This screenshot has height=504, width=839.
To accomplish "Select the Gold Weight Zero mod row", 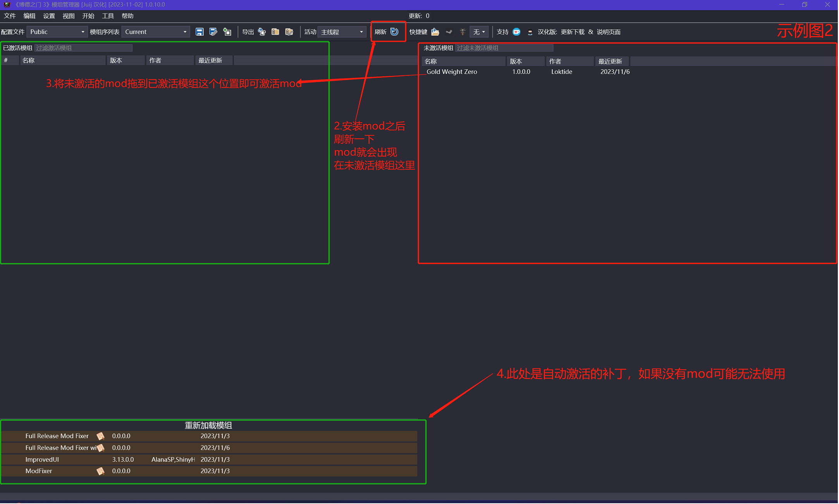I will (452, 72).
